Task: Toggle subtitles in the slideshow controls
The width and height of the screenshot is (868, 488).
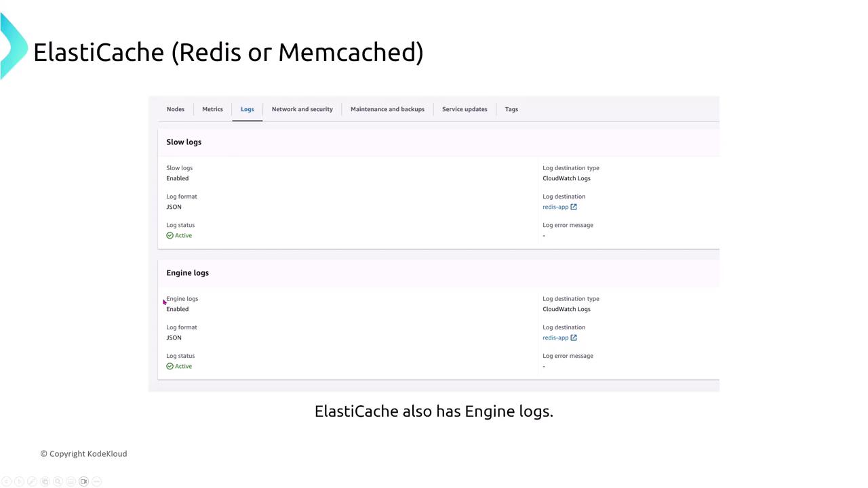Action: (x=71, y=481)
